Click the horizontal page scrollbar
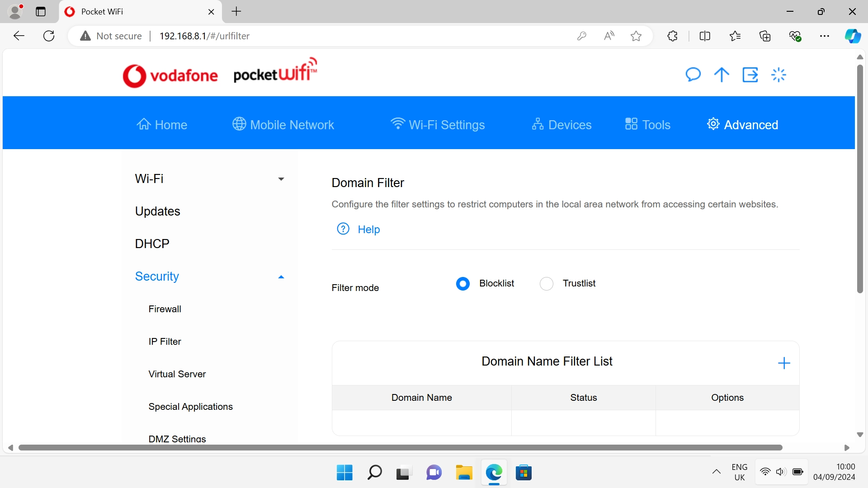The height and width of the screenshot is (488, 868). (400, 447)
